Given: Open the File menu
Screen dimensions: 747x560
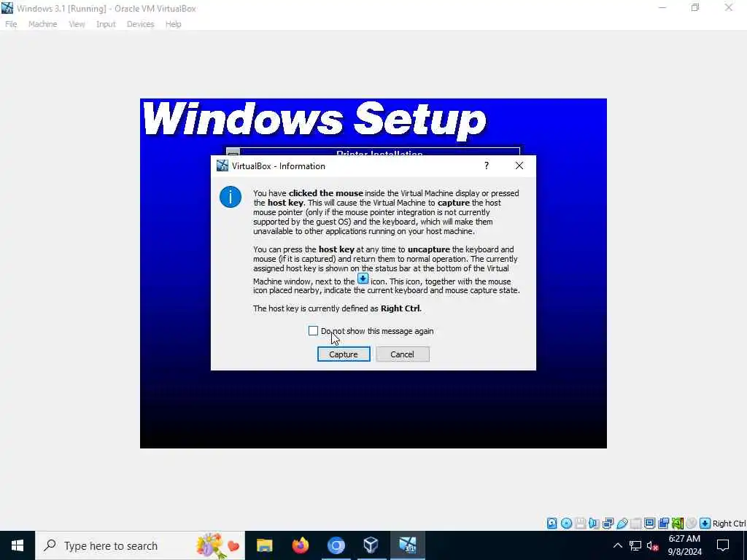Looking at the screenshot, I should 11,24.
